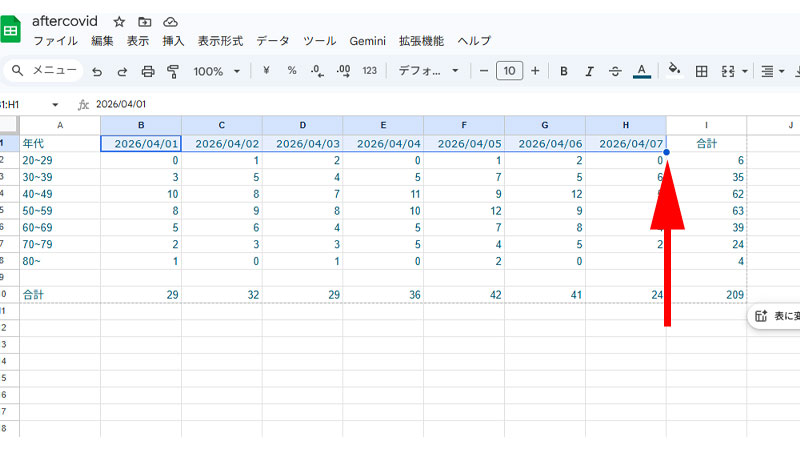This screenshot has height=450, width=800.
Task: Increase font size with plus button
Action: point(535,71)
